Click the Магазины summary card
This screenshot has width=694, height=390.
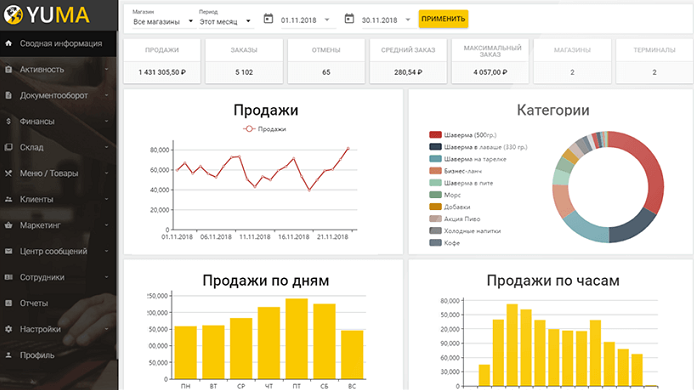click(572, 61)
